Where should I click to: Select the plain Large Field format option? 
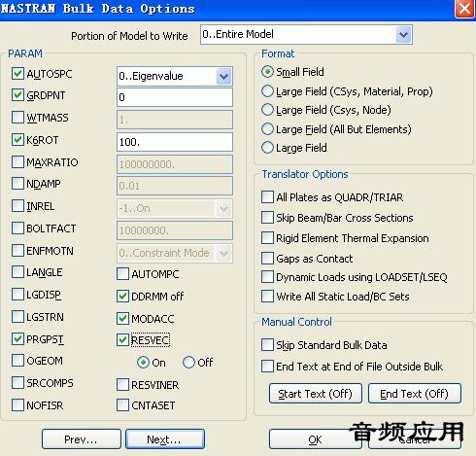(x=267, y=148)
